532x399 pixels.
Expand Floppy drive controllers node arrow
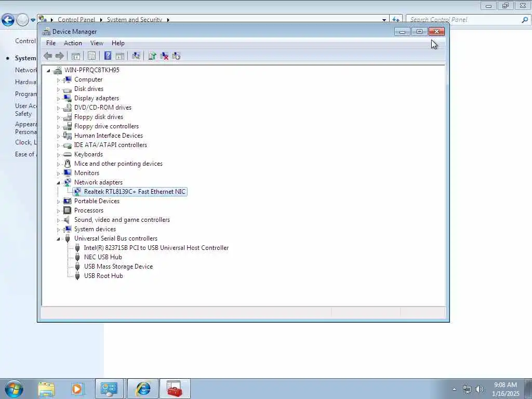58,127
